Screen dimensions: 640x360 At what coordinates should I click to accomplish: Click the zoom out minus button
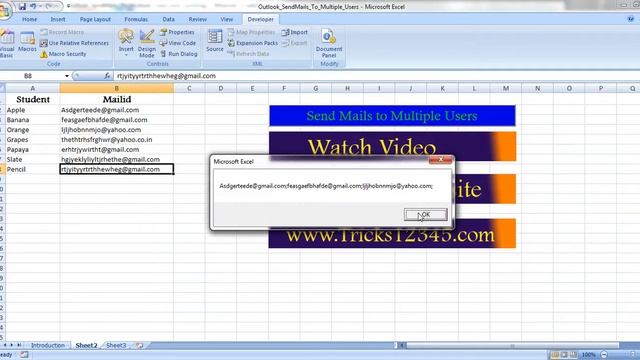(604, 355)
